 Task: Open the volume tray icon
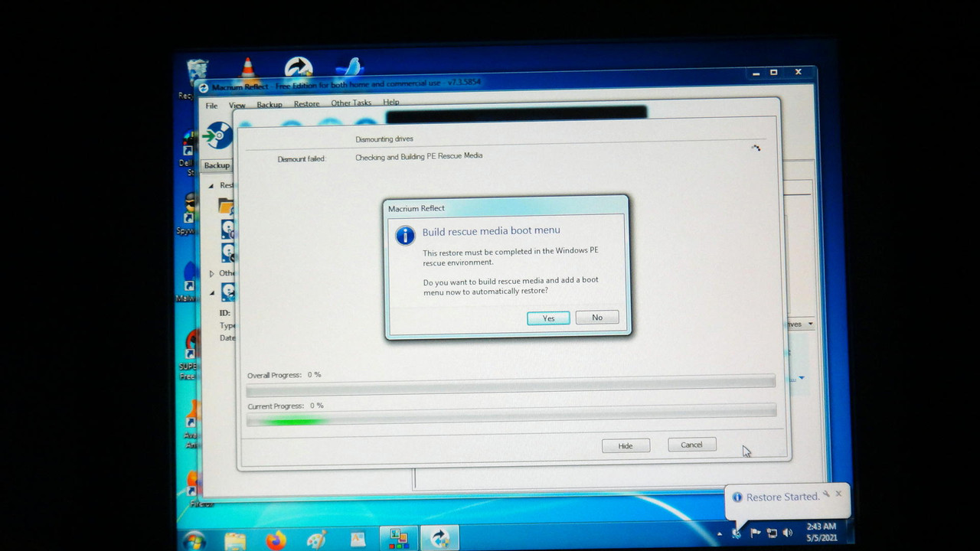point(788,532)
